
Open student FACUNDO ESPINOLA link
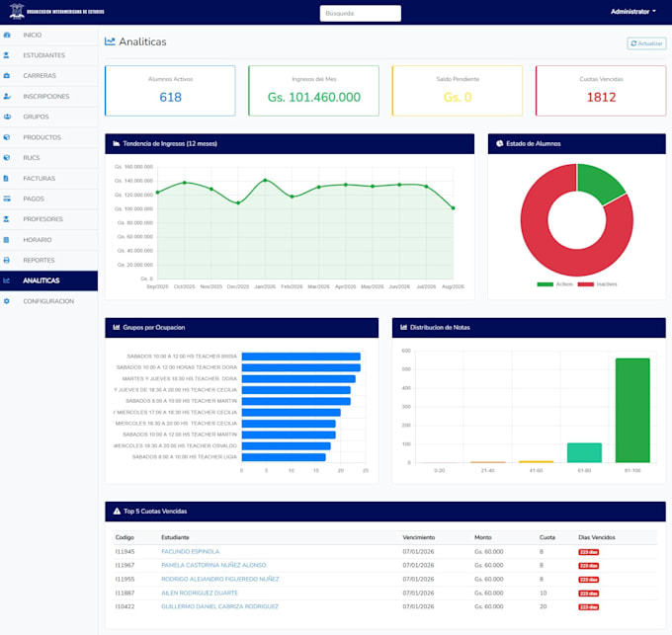coord(191,551)
